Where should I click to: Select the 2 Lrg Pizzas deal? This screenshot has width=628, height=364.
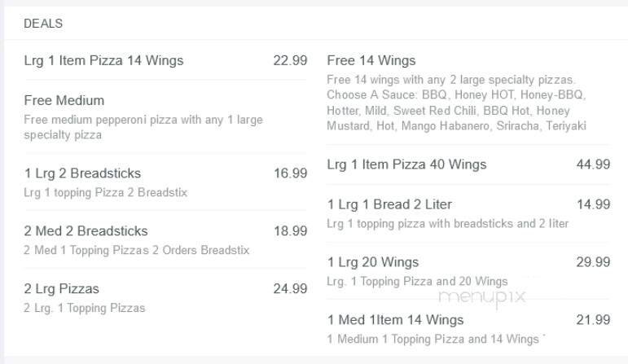point(62,289)
